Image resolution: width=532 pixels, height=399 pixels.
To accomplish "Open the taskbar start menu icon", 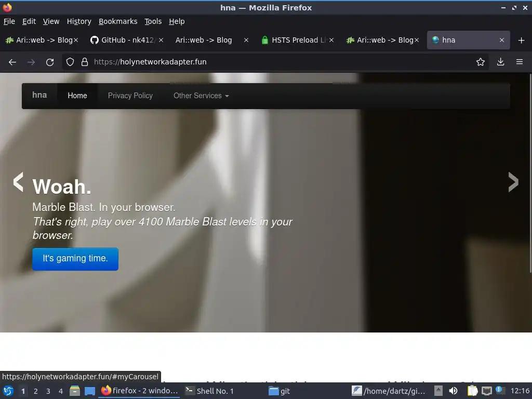I will coord(8,391).
